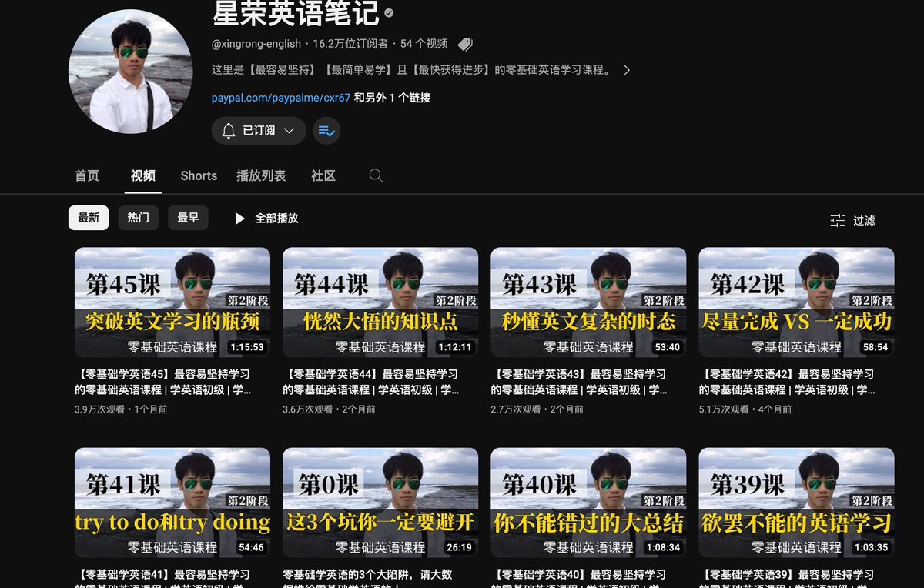924x588 pixels.
Task: Click the 1:03:35 duration badge
Action: [871, 548]
